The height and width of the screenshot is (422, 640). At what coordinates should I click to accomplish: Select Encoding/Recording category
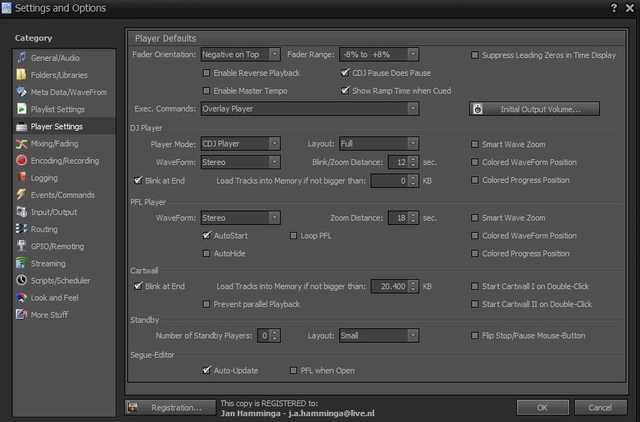[64, 160]
